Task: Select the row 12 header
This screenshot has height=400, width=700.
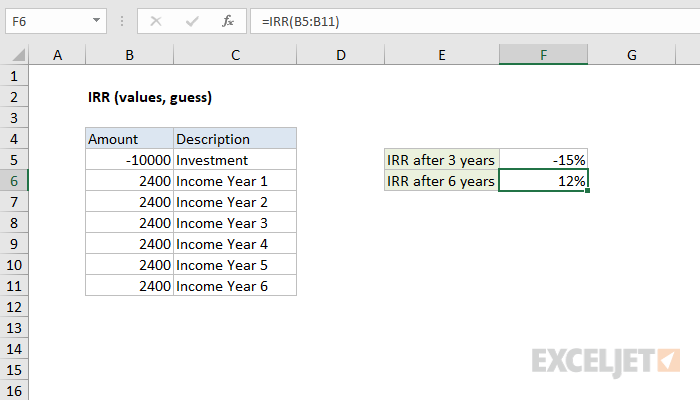Action: point(14,307)
